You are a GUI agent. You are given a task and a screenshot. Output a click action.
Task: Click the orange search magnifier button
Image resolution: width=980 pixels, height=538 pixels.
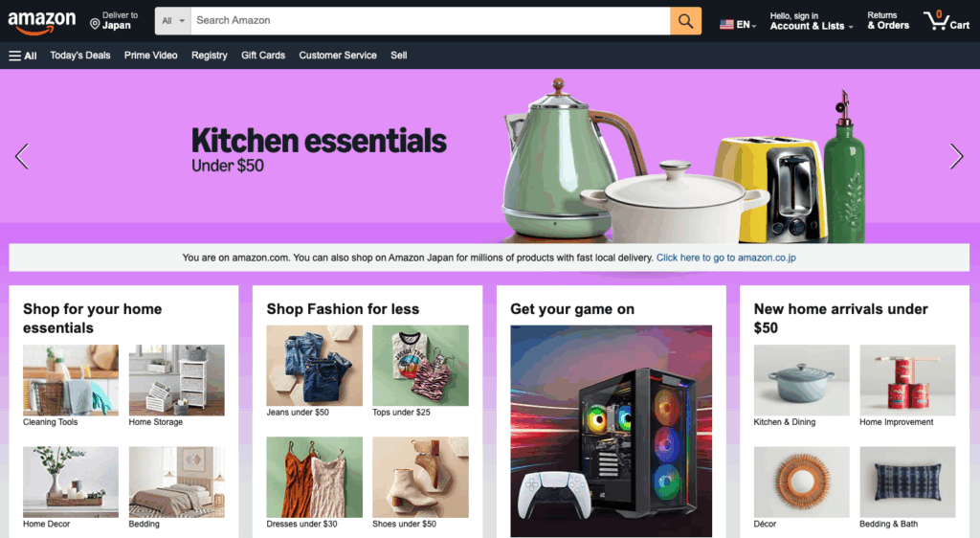coord(685,21)
